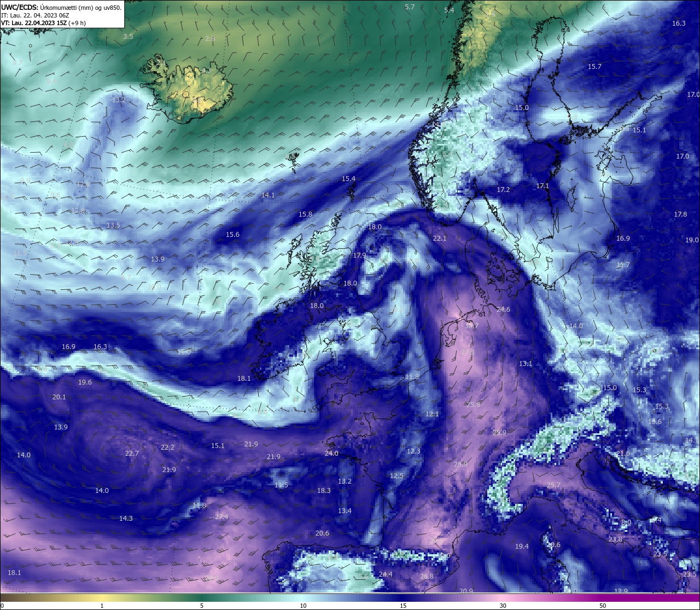Click the 3.5 value northwest of Iceland
The height and width of the screenshot is (610, 700).
pyautogui.click(x=128, y=36)
